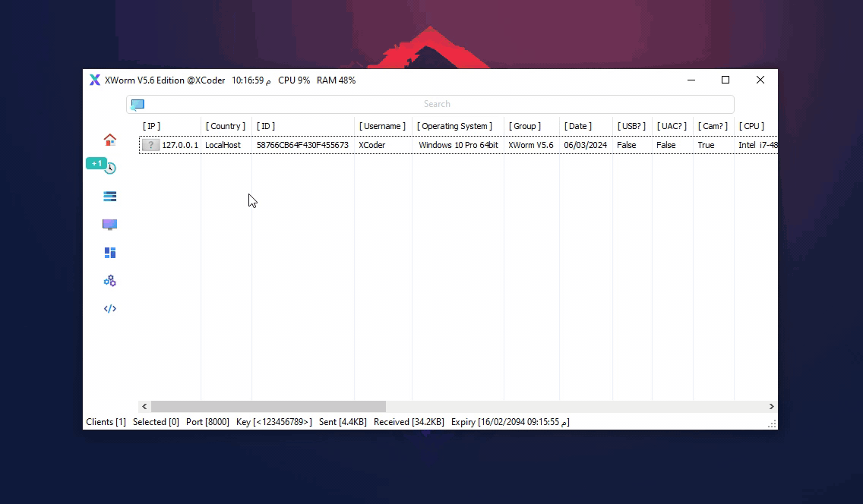Click the [ Date ] column header
Screen dimensions: 863x504
click(x=577, y=126)
